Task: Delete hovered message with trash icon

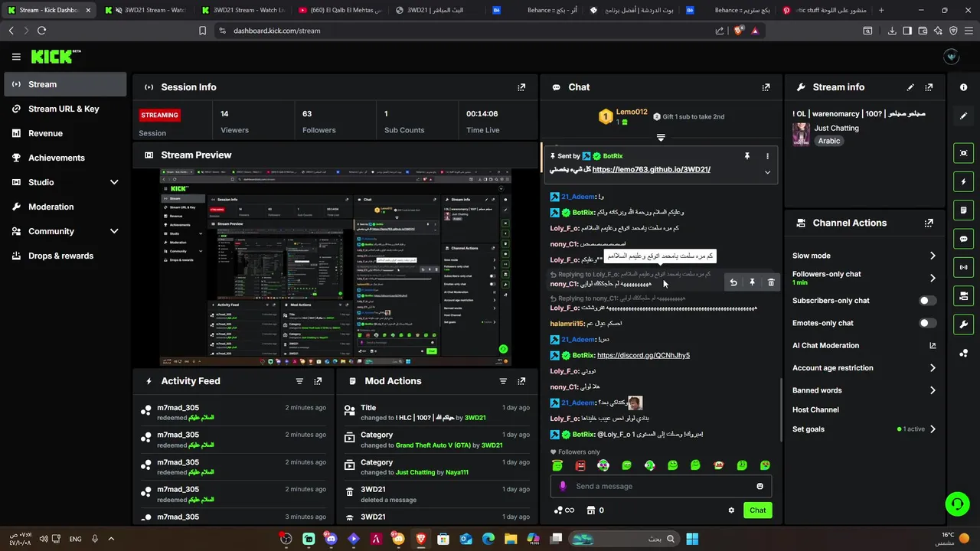Action: click(x=771, y=282)
